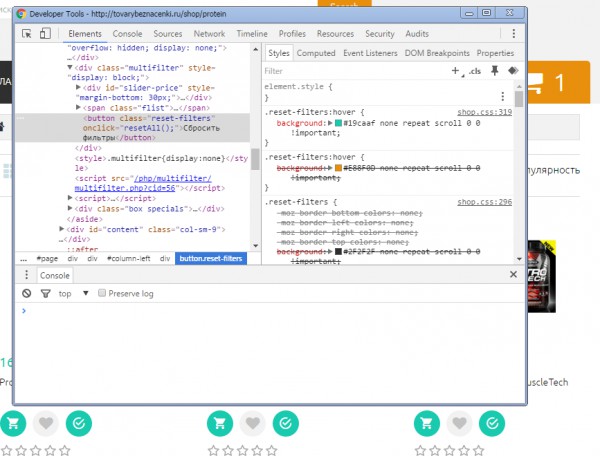The width and height of the screenshot is (600, 456).
Task: Open the shop.css:319 source link
Action: (x=484, y=112)
